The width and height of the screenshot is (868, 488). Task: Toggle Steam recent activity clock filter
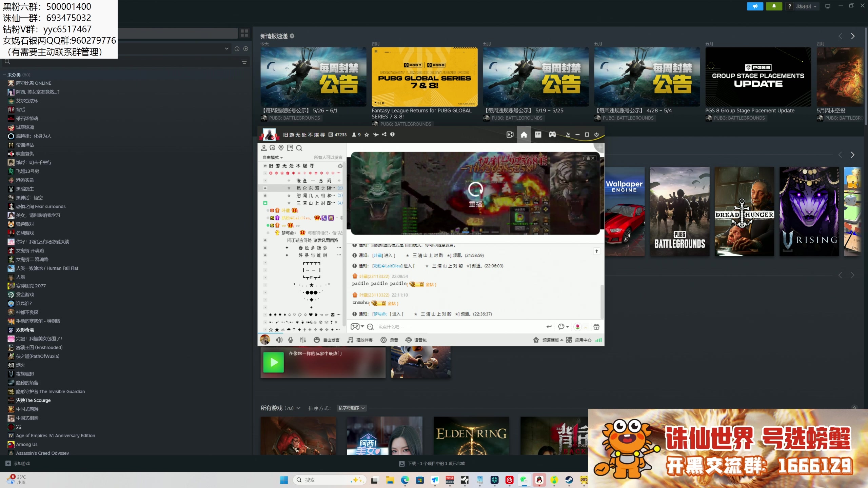[237, 49]
